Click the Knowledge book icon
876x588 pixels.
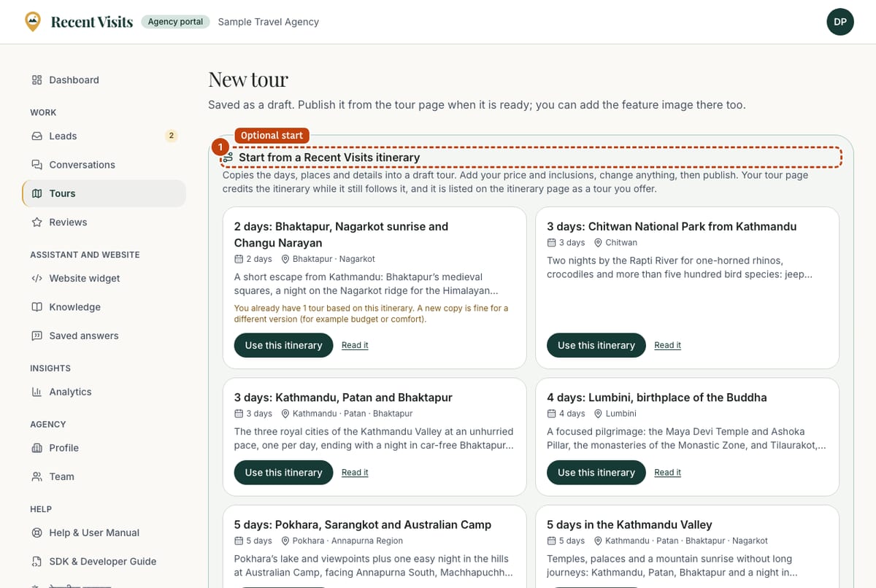coord(36,307)
